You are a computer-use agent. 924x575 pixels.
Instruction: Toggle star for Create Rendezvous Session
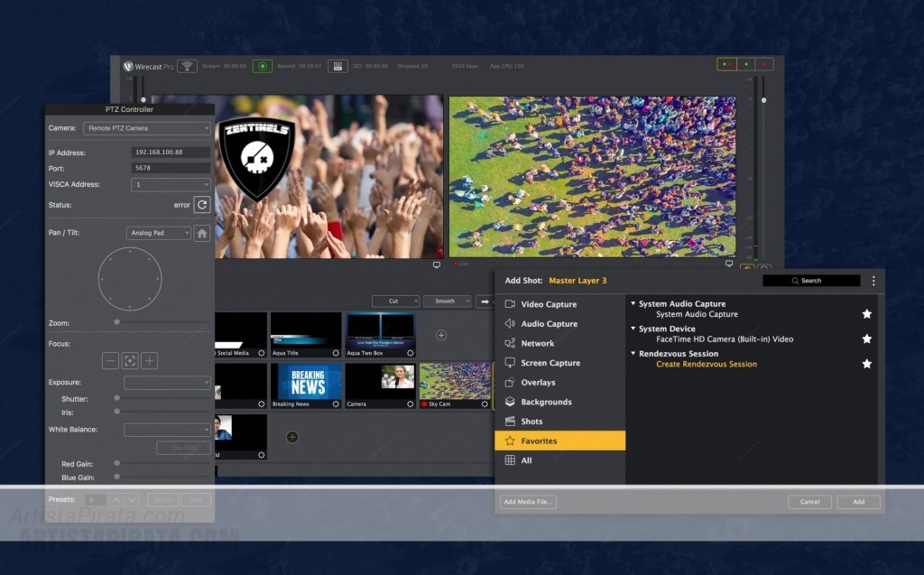pyautogui.click(x=867, y=363)
